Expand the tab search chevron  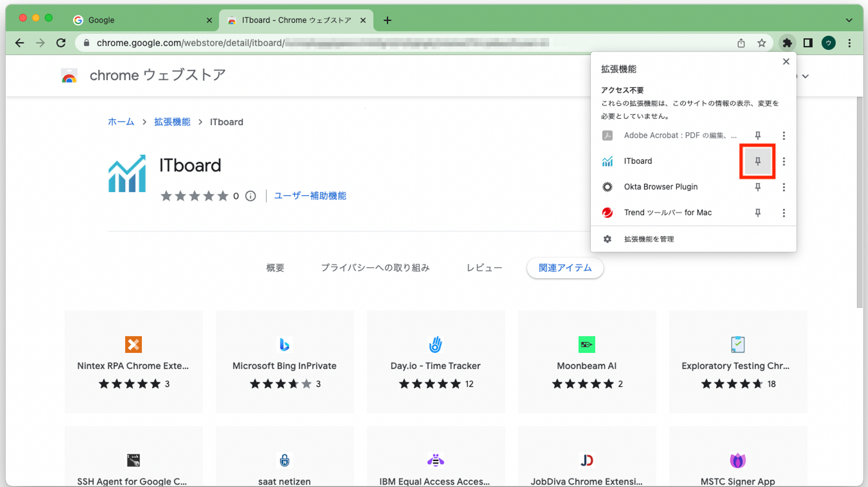click(849, 20)
